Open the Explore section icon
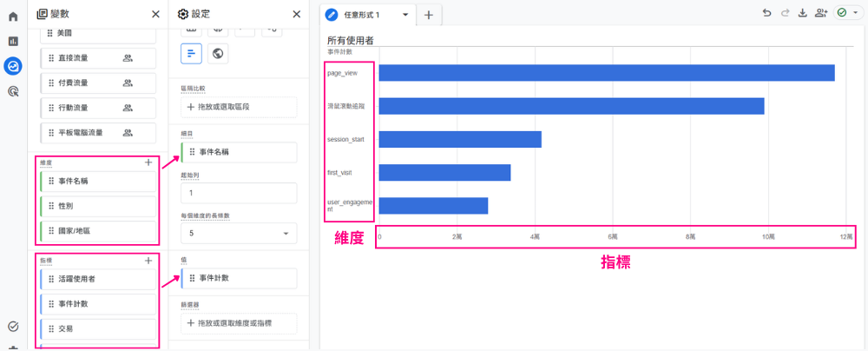This screenshot has width=868, height=351. 13,67
